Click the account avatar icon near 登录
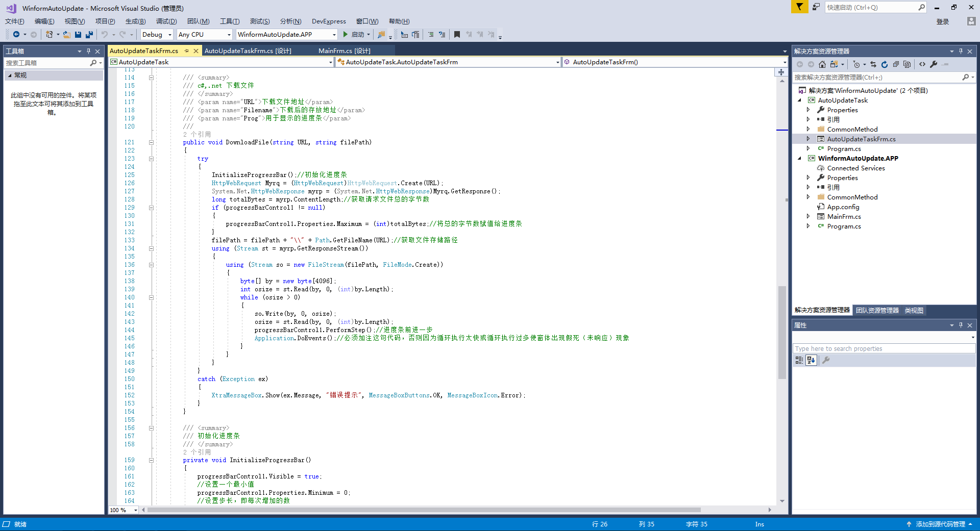This screenshot has width=980, height=531. click(x=971, y=21)
